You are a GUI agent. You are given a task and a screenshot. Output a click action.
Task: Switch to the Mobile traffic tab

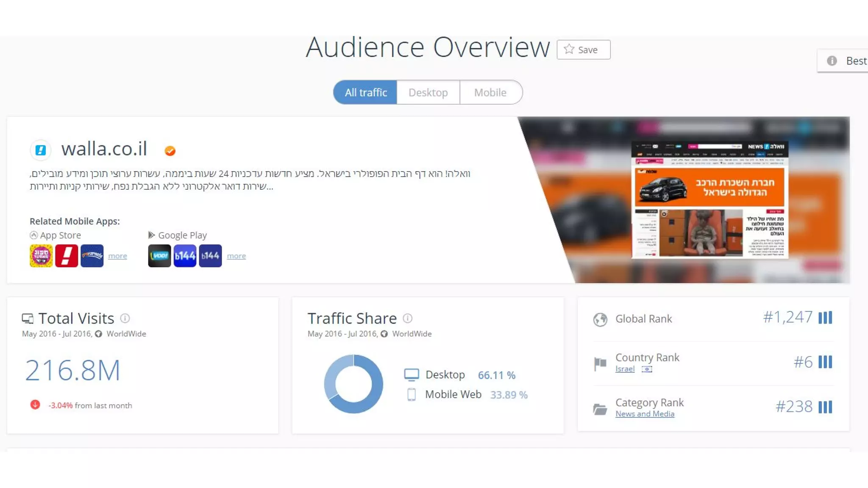[490, 92]
